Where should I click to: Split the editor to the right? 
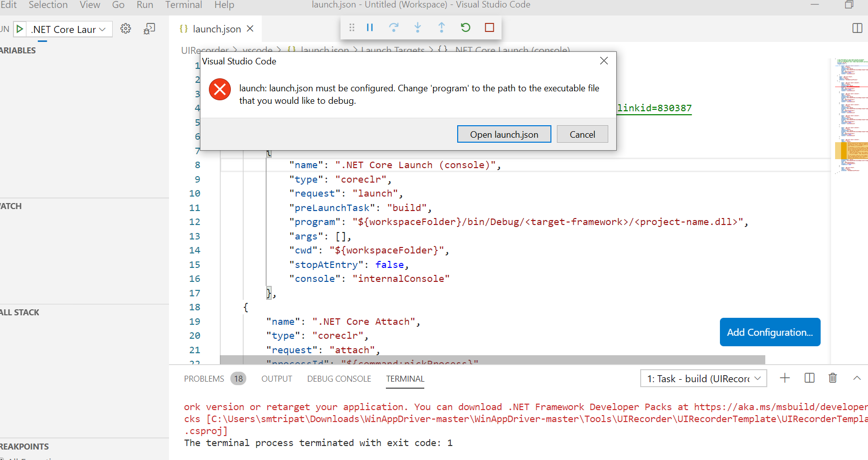click(858, 28)
